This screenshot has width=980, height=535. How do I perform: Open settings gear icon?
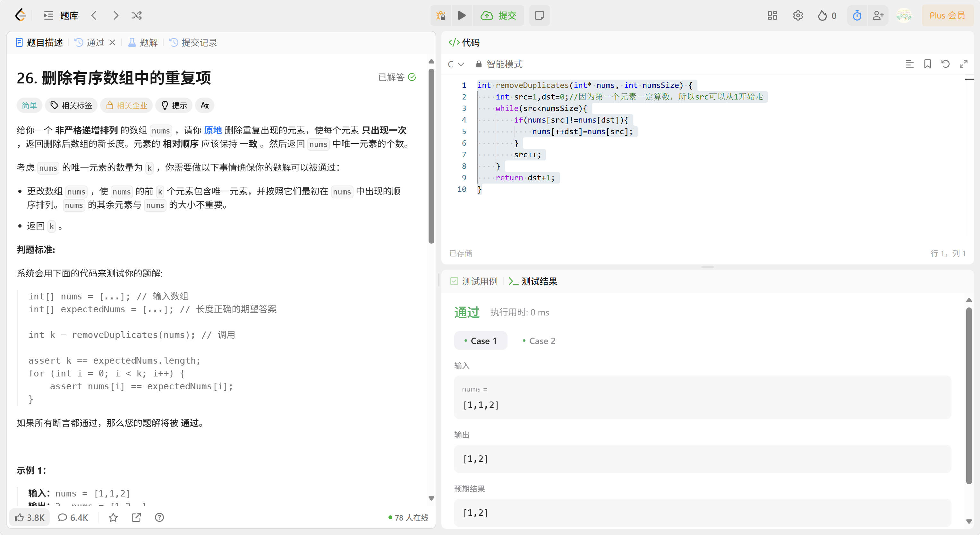[798, 16]
